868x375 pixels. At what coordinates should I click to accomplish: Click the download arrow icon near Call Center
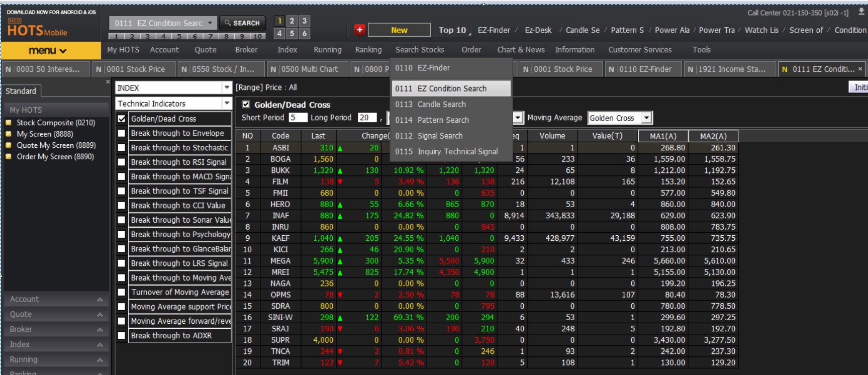tap(861, 12)
